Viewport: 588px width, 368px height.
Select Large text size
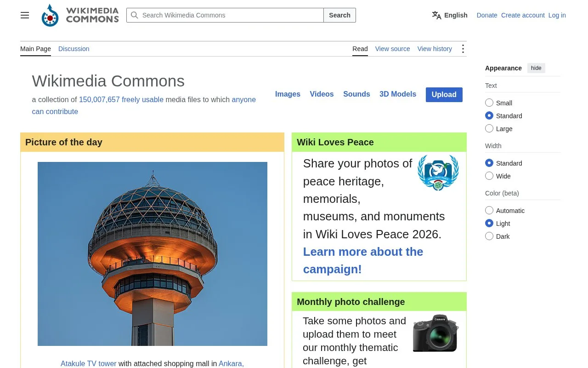pos(489,129)
